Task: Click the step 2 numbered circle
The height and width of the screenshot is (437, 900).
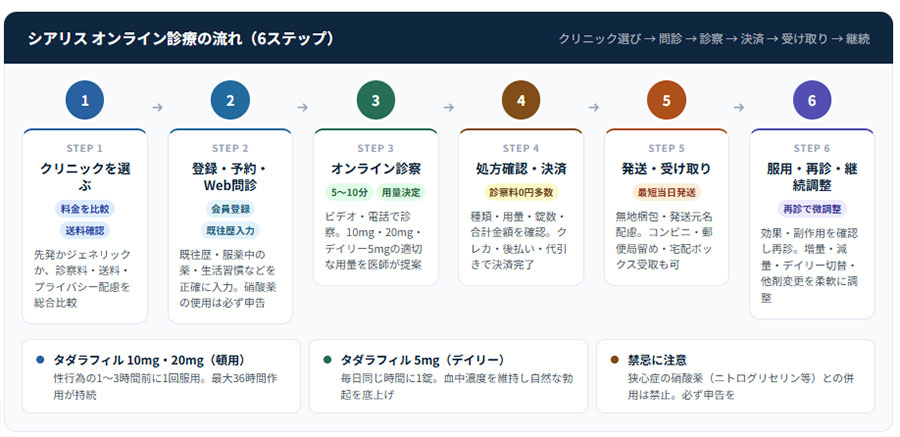Action: click(230, 101)
